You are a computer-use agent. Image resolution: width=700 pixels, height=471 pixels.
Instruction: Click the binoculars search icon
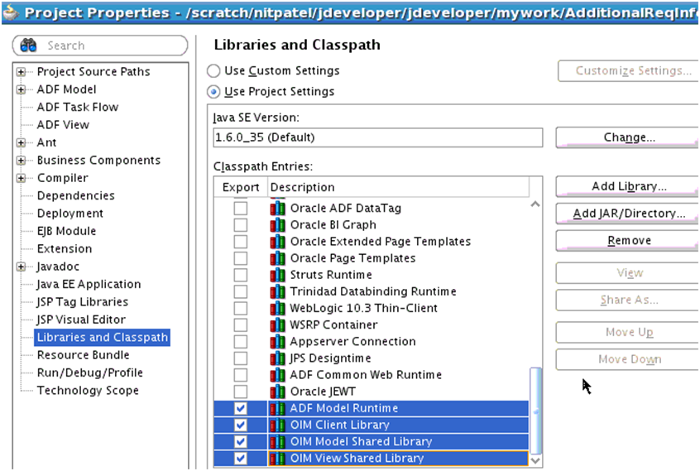[x=28, y=45]
